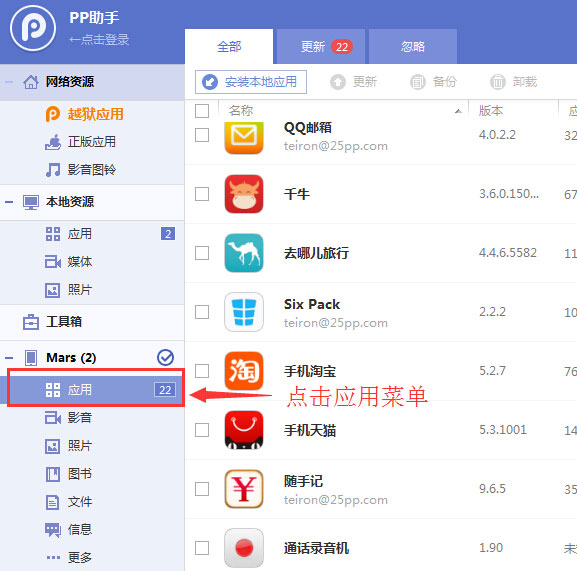Click the Mars device checkmark circle icon
Image resolution: width=577 pixels, height=571 pixels.
(166, 357)
